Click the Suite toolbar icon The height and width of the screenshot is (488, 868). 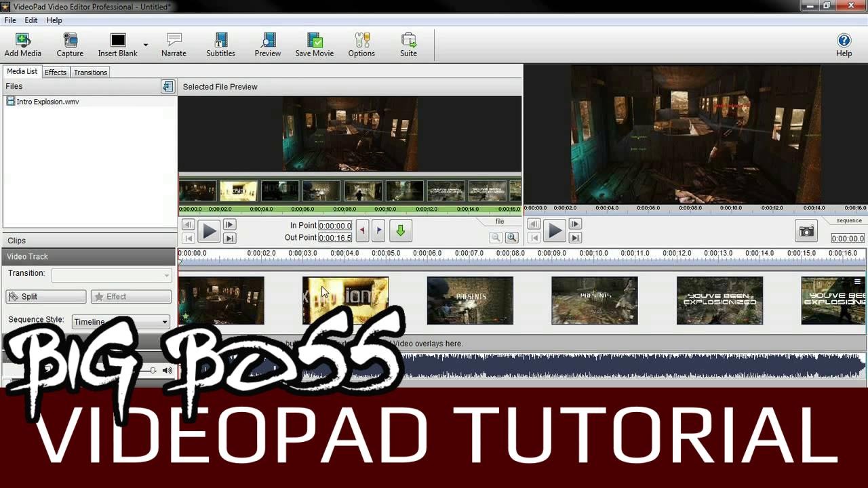(x=408, y=45)
